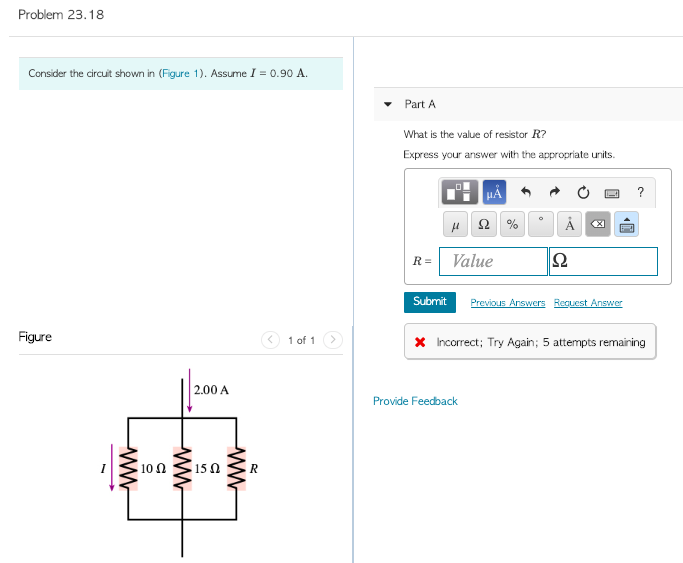Screen dimensions: 683x563
Task: Undo the last entry with the arrow icon
Action: 526,192
